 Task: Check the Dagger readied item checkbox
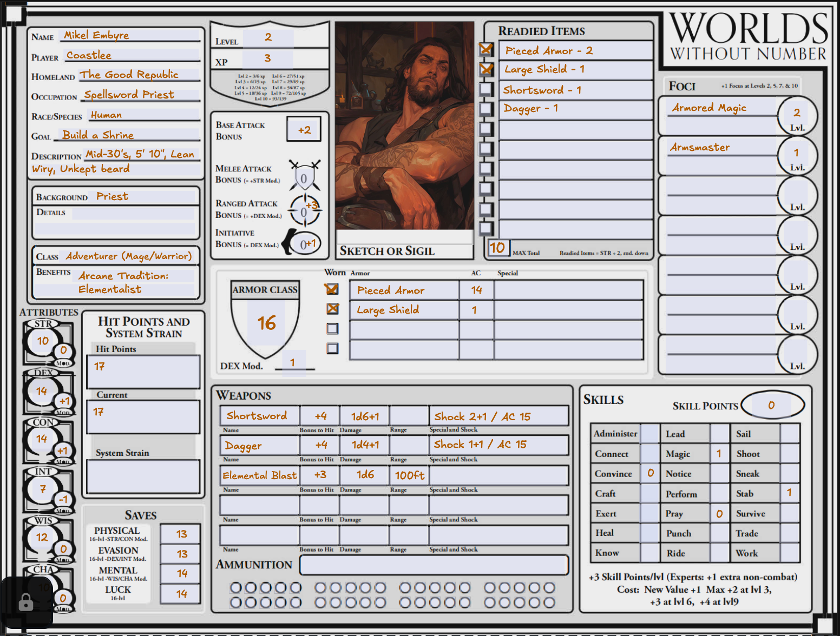486,109
